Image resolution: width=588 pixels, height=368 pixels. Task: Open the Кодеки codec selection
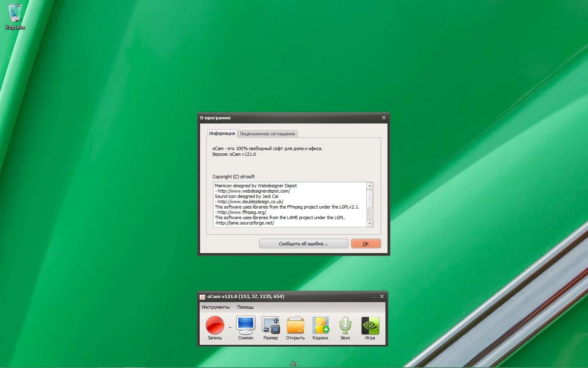(x=320, y=328)
